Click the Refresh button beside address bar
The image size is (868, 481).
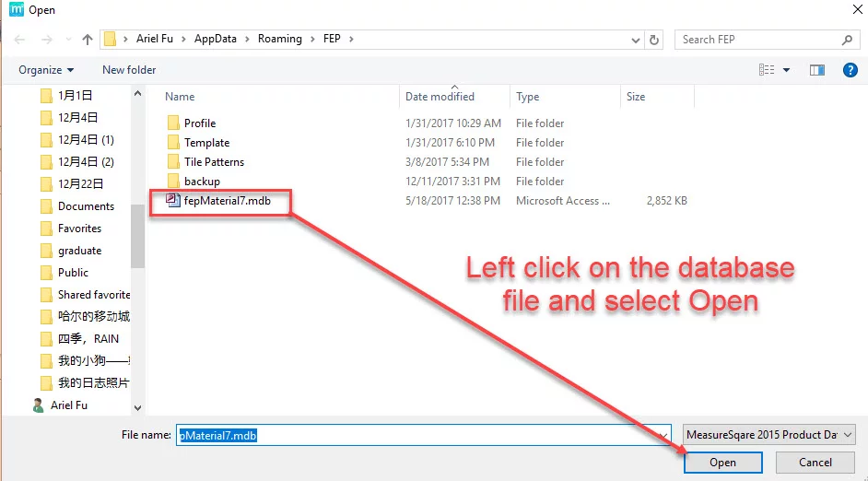pos(655,40)
